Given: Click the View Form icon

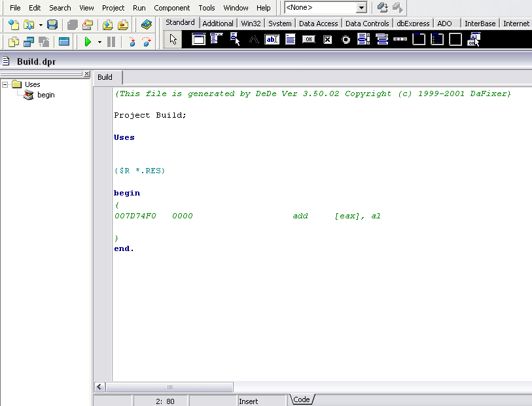Looking at the screenshot, I should click(x=29, y=42).
